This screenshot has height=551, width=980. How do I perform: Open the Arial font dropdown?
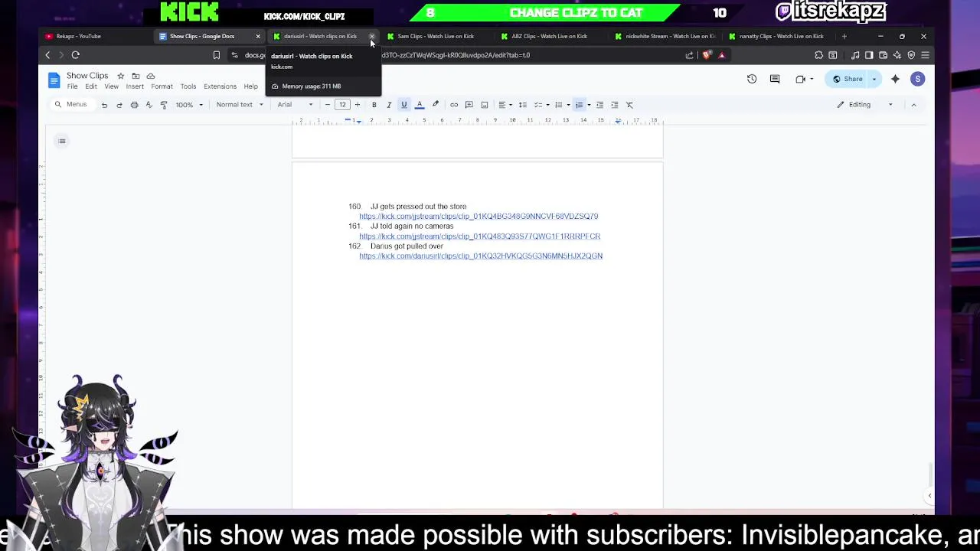click(295, 105)
